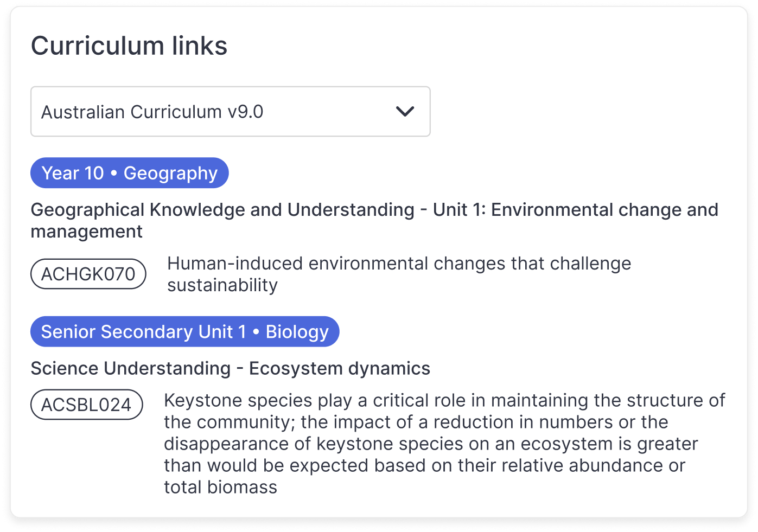
Task: Click the word "Biology" in the blue tag
Action: point(297,332)
